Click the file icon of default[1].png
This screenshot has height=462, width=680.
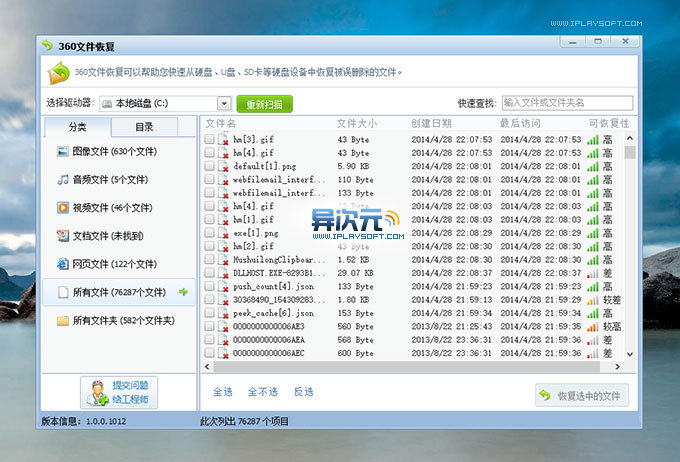[x=223, y=166]
